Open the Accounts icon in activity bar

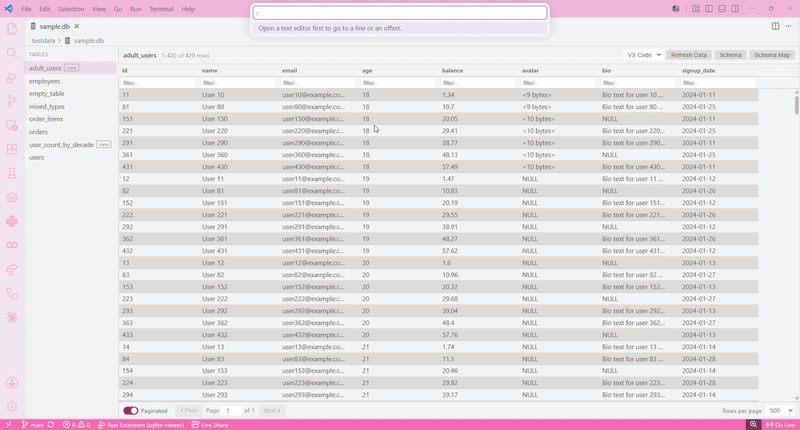tap(12, 383)
